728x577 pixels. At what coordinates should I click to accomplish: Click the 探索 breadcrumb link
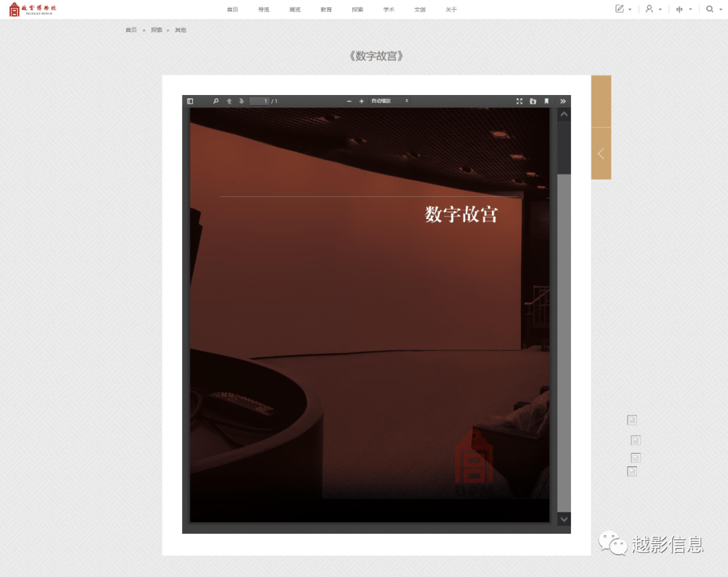156,30
